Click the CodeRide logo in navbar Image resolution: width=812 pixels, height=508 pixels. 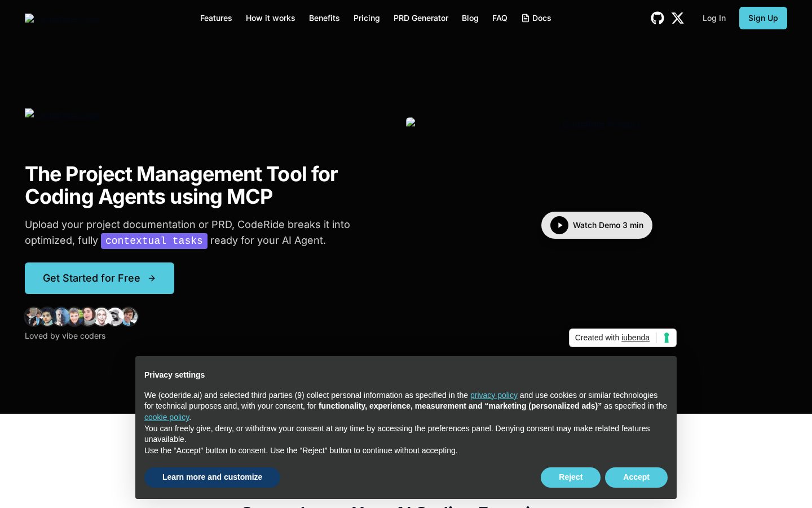62,19
